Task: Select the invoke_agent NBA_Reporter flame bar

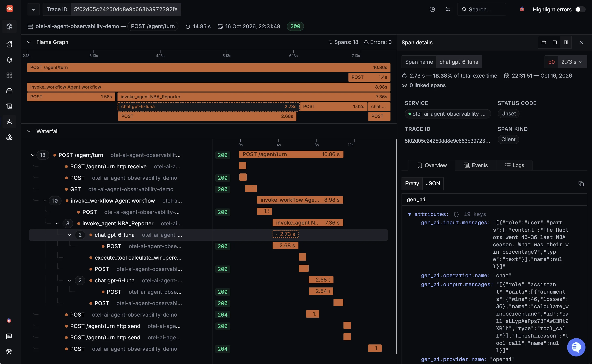Action: pos(254,97)
